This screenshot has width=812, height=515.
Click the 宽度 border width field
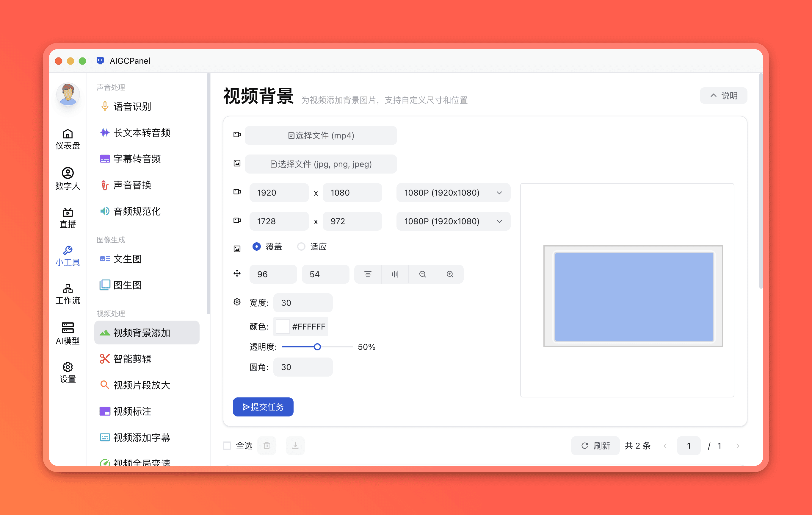[x=303, y=303]
